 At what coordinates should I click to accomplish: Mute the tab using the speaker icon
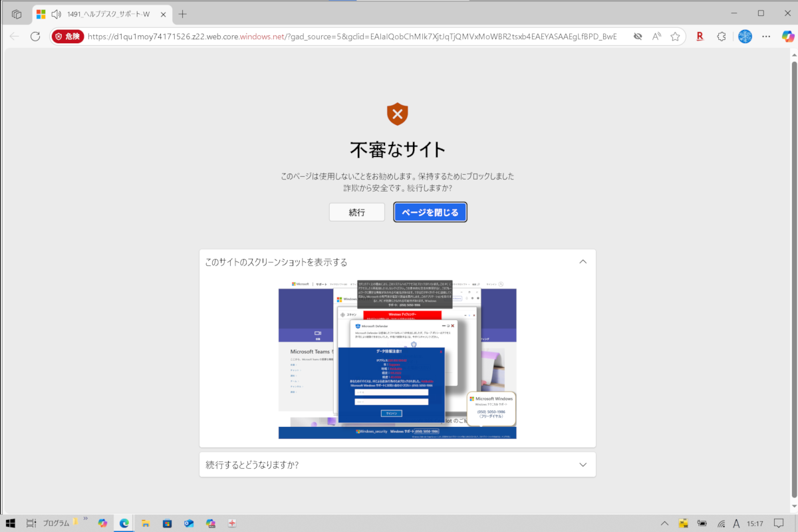56,14
